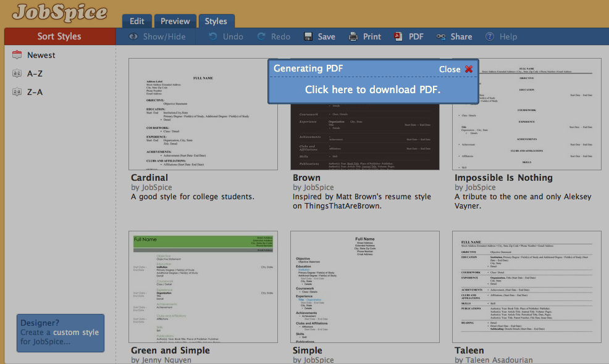Click the Impossible Is Nothing title

tap(504, 178)
